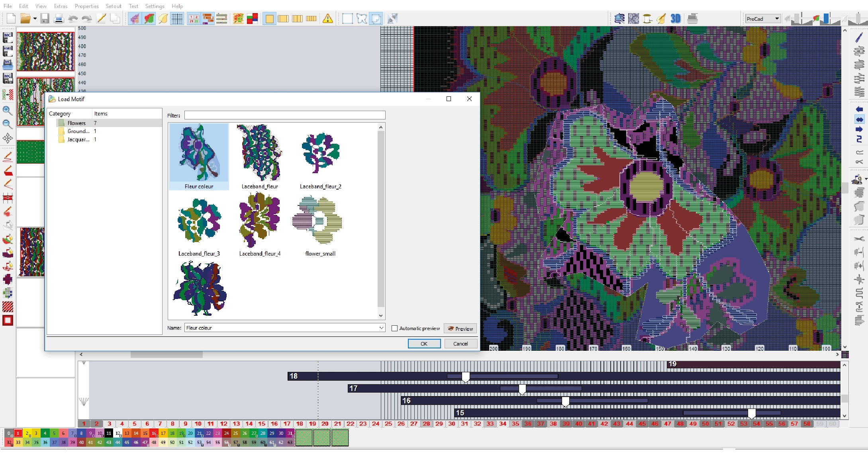Pick color swatch number 16
Image resolution: width=868 pixels, height=475 pixels.
[154, 433]
